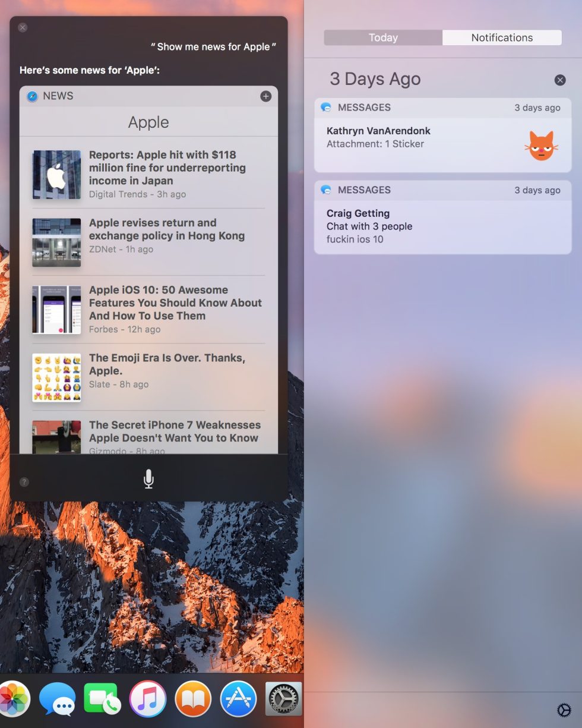
Task: Open iTunes from the Dock
Action: (x=147, y=699)
